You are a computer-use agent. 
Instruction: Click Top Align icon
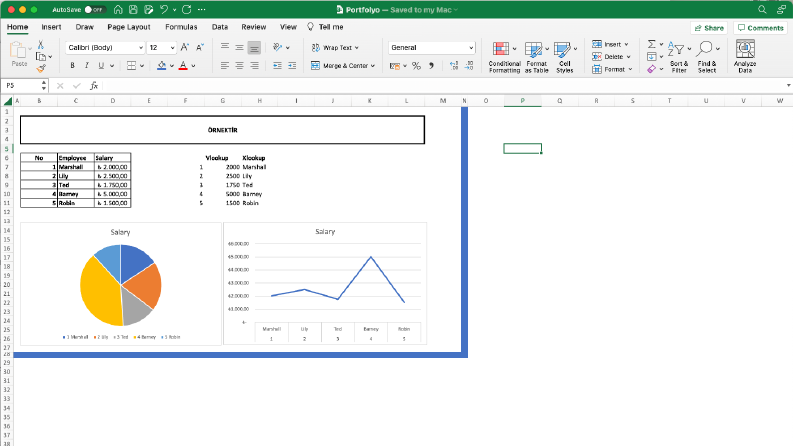(225, 47)
